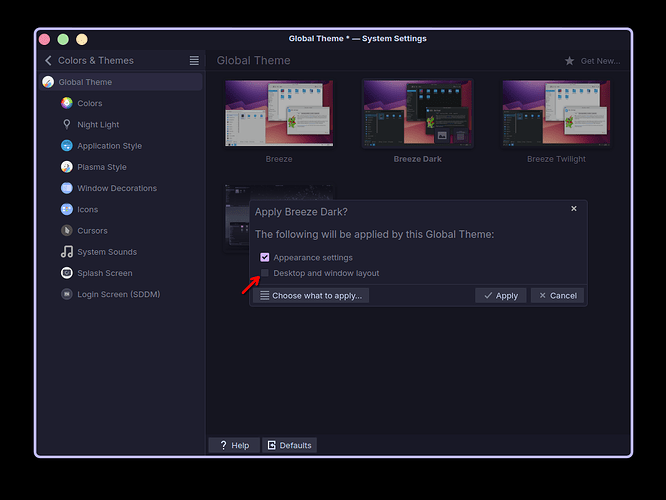Open the System Sounds page
Image resolution: width=666 pixels, height=500 pixels.
tap(121, 252)
